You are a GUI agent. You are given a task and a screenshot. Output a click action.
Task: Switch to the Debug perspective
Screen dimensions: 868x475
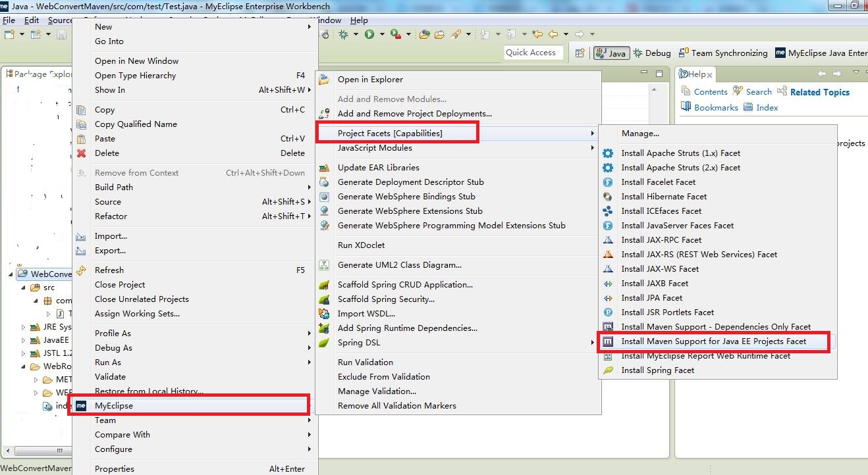coord(651,53)
